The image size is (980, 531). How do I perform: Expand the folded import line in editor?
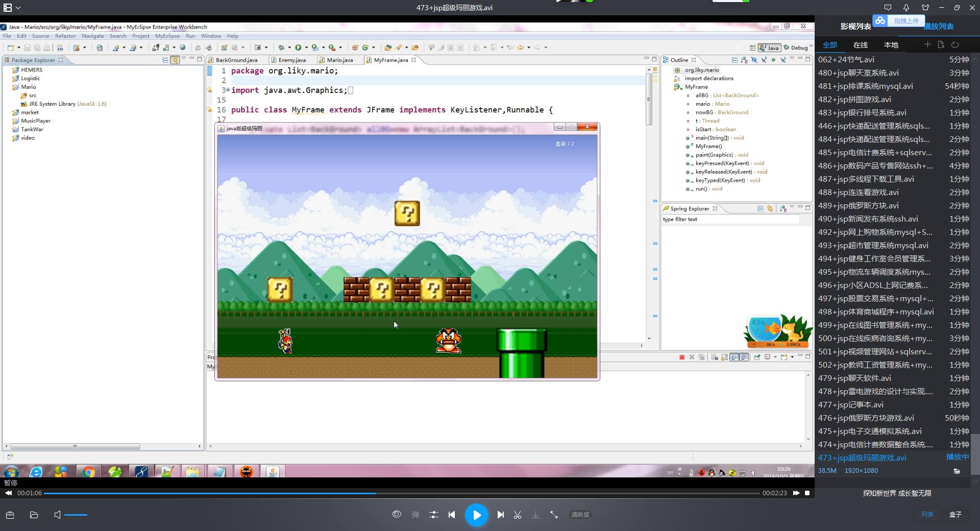227,90
